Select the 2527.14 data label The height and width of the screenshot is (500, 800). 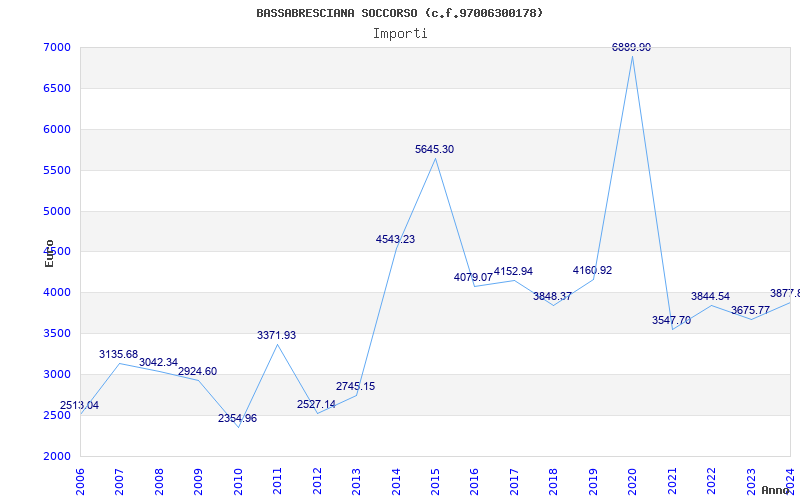pyautogui.click(x=316, y=405)
